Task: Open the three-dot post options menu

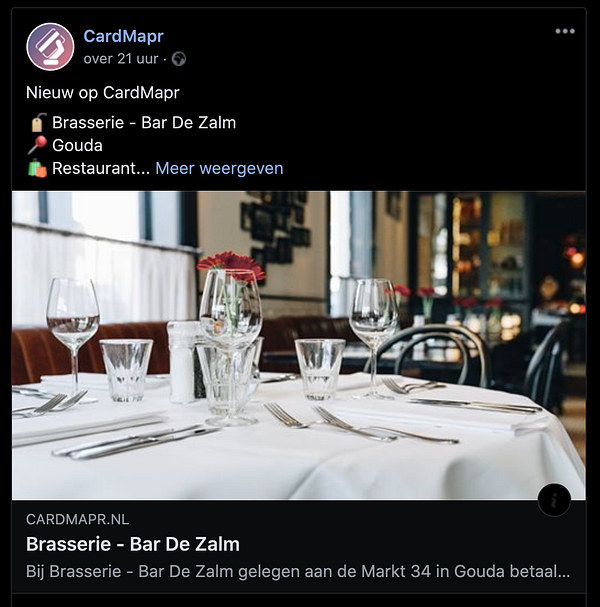Action: pos(565,31)
